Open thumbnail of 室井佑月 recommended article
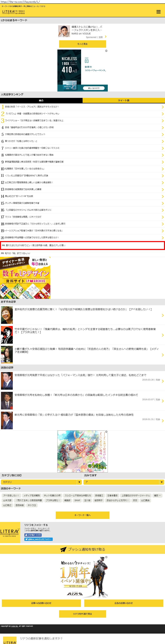This screenshot has height=644, width=165. 7,315
